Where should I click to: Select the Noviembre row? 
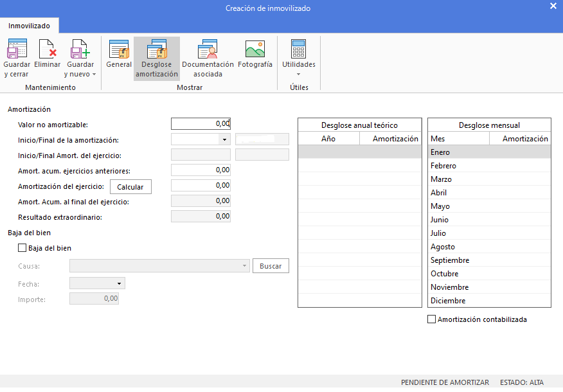[x=489, y=287]
